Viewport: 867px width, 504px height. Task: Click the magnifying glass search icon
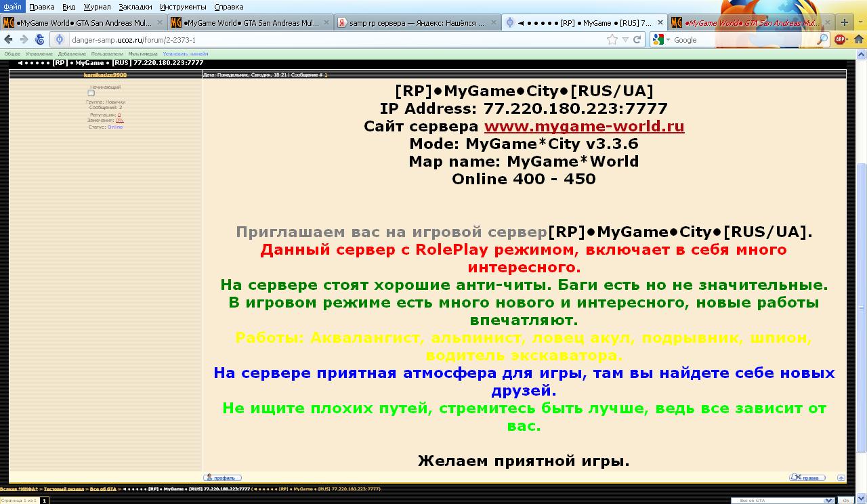point(822,40)
